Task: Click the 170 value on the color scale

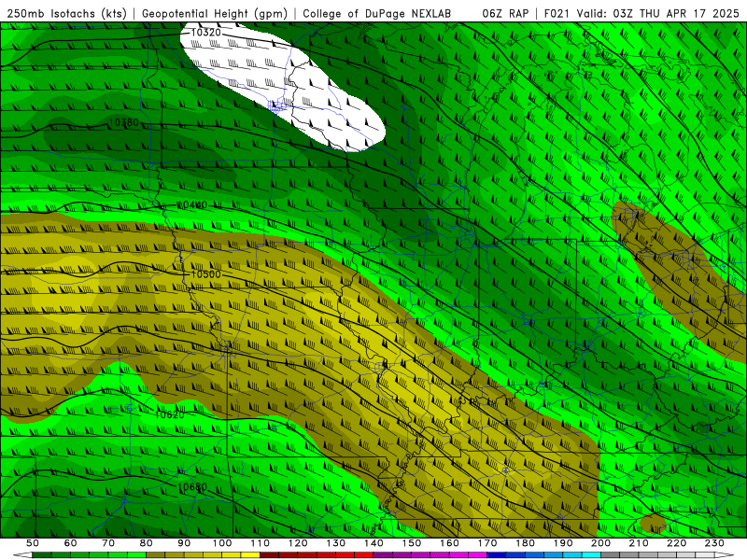Action: pos(487,543)
